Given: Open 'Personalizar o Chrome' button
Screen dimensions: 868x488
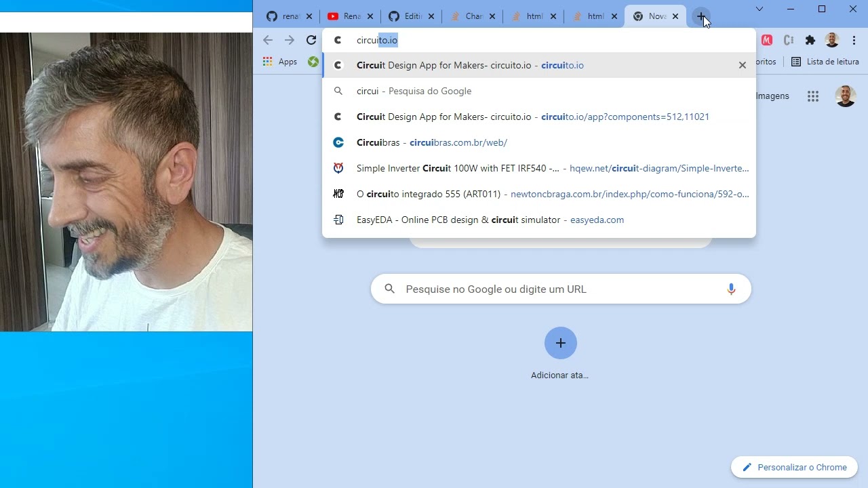Looking at the screenshot, I should coord(794,467).
